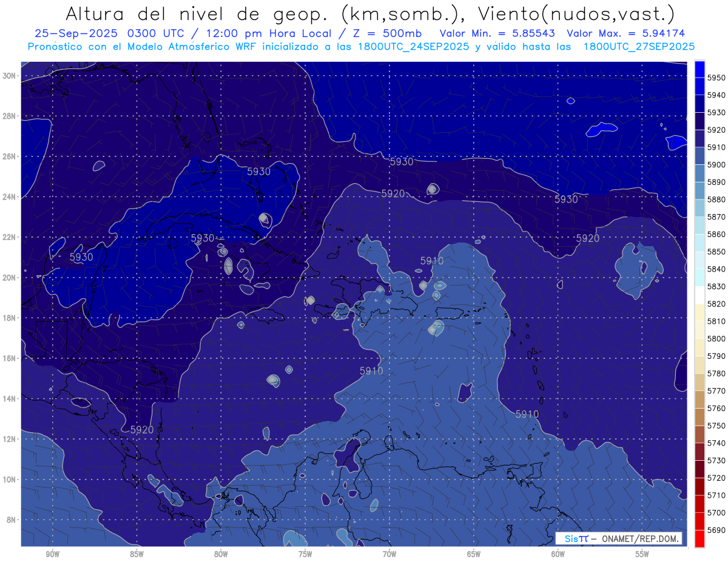Click 'Valor Max. = 5.94174' text
The width and height of the screenshot is (728, 562).
(x=626, y=33)
